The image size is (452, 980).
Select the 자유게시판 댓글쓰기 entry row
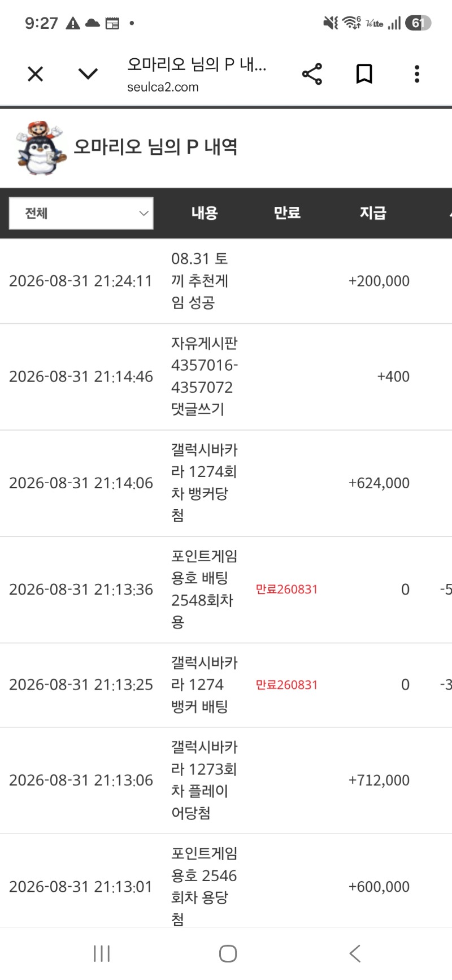(226, 376)
